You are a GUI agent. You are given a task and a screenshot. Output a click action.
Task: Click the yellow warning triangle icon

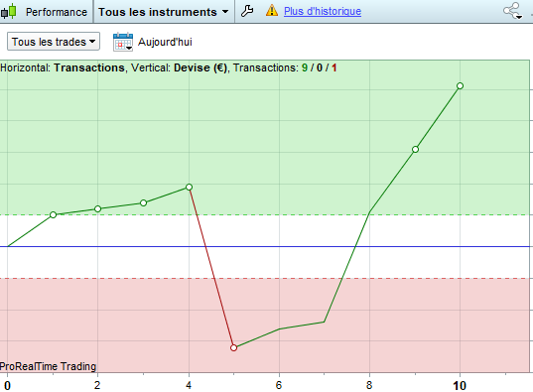tap(272, 11)
